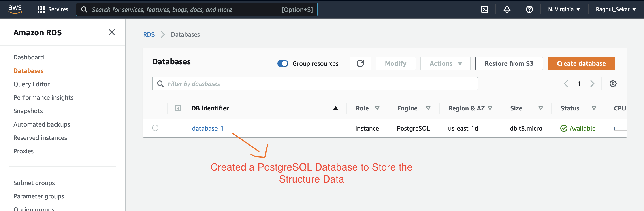Open the database-1 details link
The height and width of the screenshot is (211, 644).
(207, 128)
